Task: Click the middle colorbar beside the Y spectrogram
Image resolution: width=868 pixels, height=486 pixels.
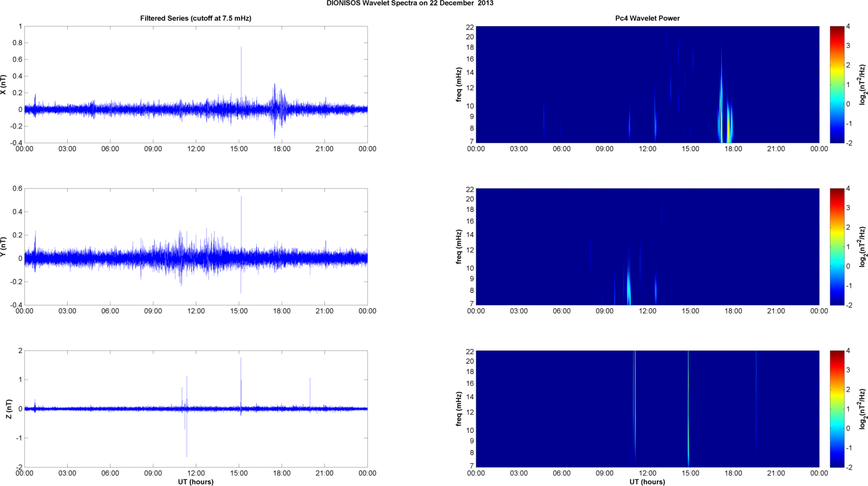Action: click(x=837, y=246)
